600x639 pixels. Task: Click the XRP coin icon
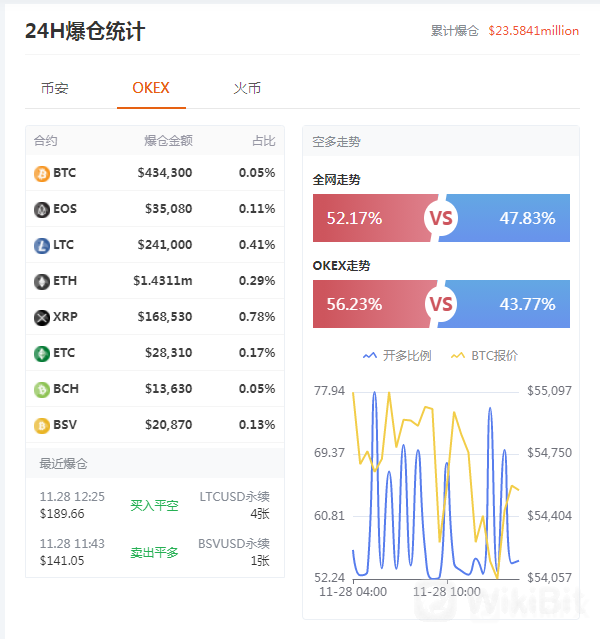tap(42, 317)
